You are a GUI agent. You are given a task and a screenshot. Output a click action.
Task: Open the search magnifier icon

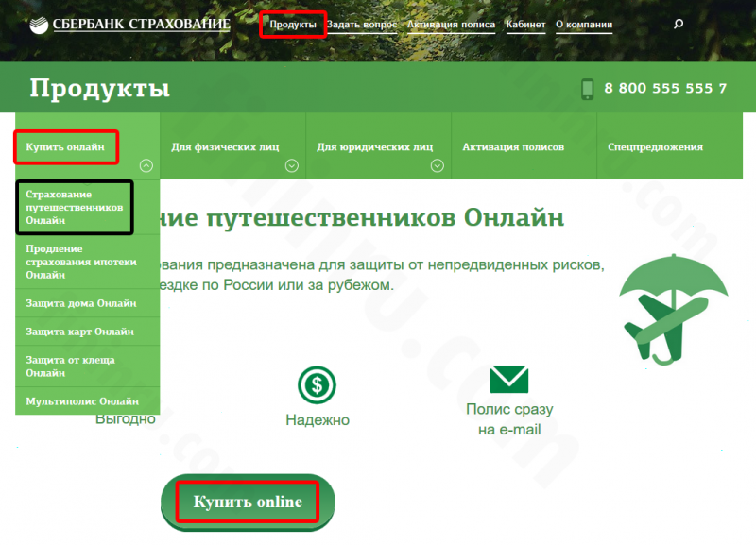click(679, 24)
